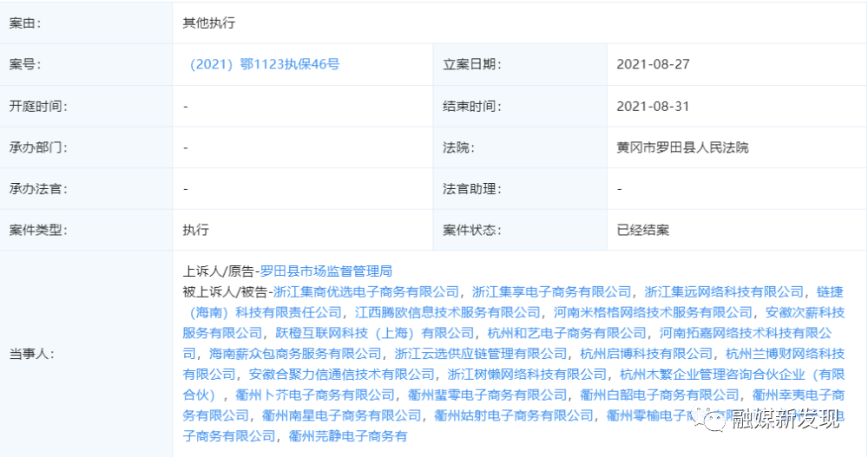Open 安徽合聚力信通信技术有限公司 link
The height and width of the screenshot is (457, 868).
341,375
